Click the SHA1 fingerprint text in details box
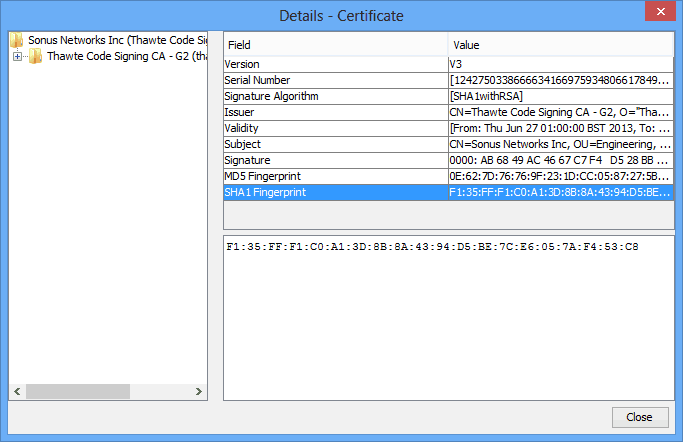This screenshot has width=683, height=442. click(432, 246)
